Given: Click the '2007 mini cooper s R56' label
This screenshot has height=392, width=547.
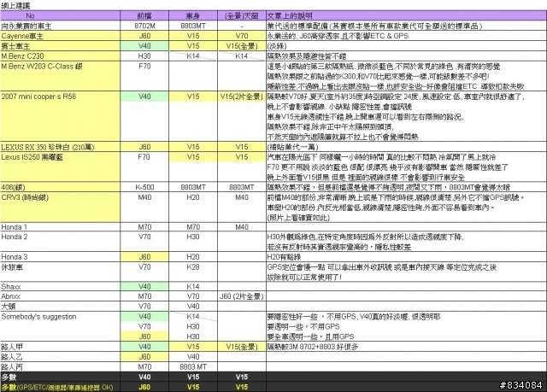Looking at the screenshot, I should (x=38, y=97).
